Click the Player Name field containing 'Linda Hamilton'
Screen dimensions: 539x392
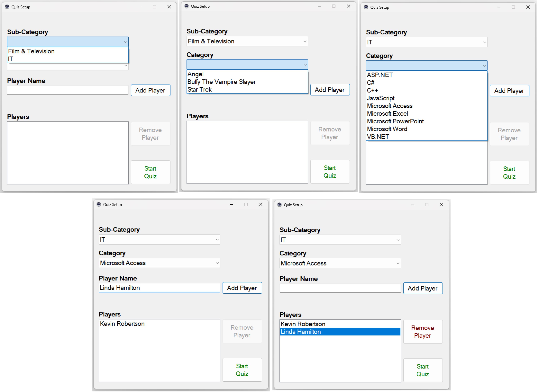point(159,288)
